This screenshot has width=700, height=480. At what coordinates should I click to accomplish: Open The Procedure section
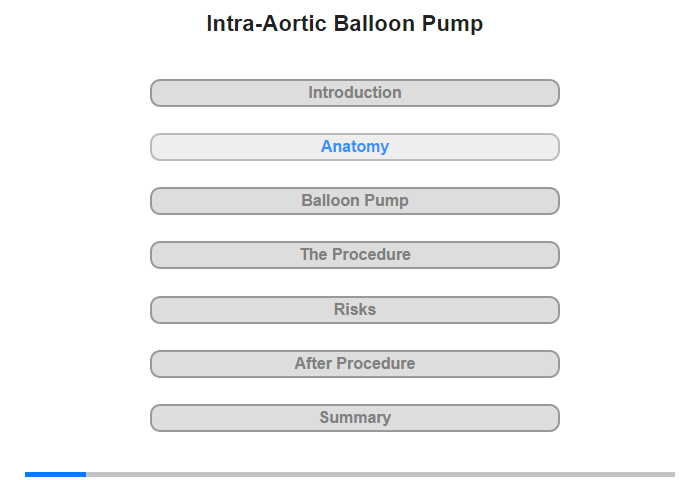tap(355, 255)
